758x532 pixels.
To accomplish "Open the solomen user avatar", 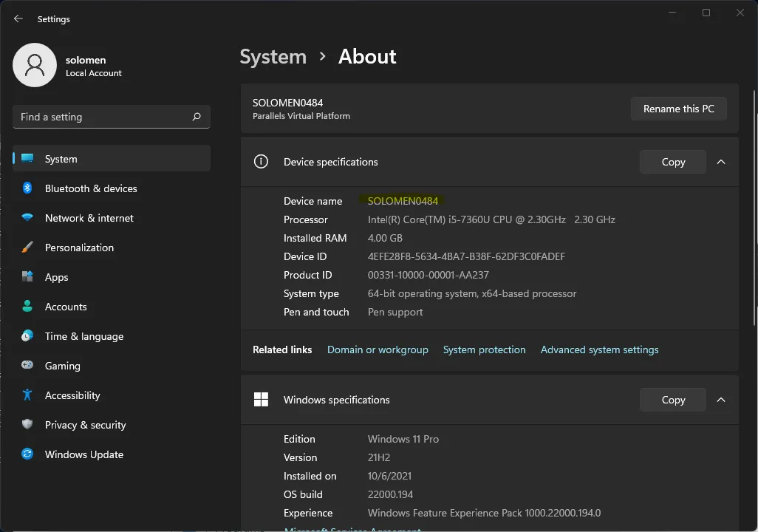I will click(35, 65).
